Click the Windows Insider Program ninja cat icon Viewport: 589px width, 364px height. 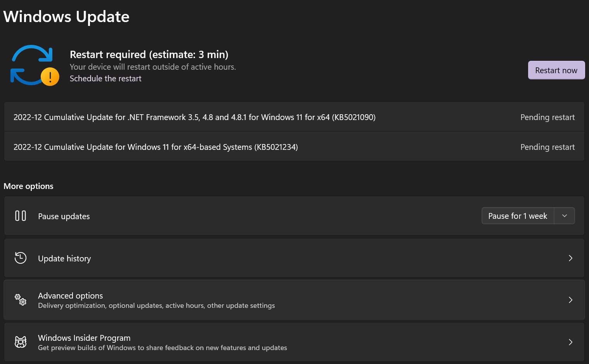pyautogui.click(x=21, y=342)
